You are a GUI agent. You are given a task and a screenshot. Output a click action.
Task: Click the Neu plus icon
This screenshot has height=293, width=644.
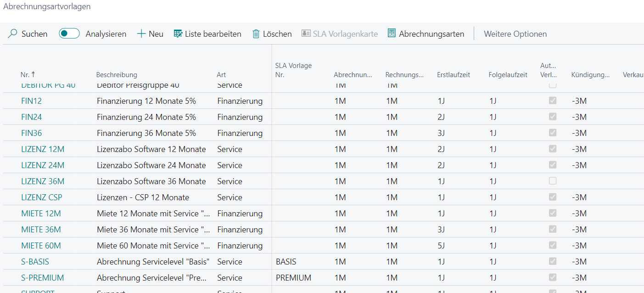click(141, 34)
